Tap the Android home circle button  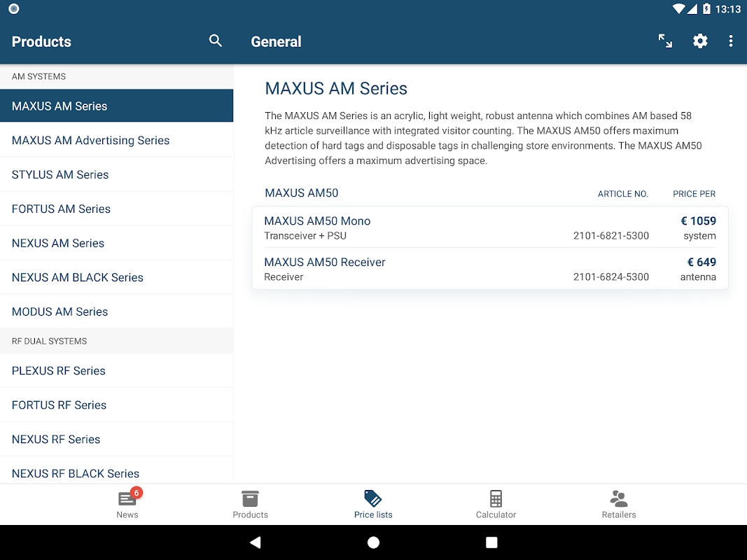[x=374, y=542]
